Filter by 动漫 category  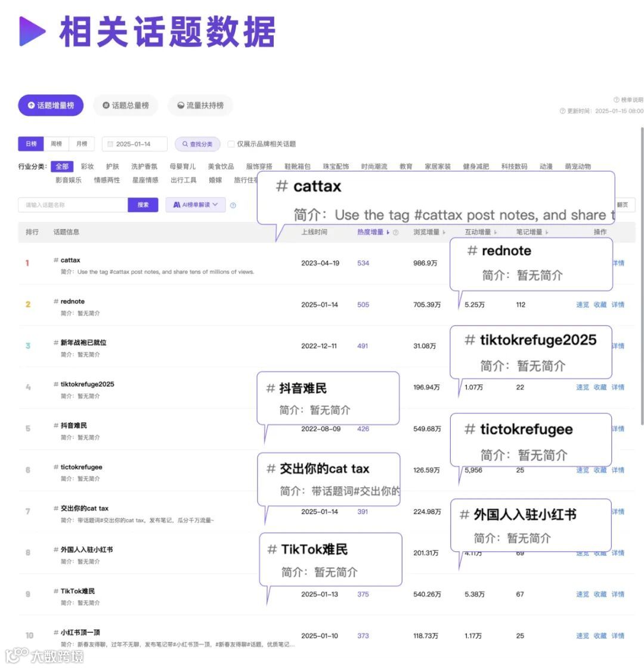click(x=546, y=166)
